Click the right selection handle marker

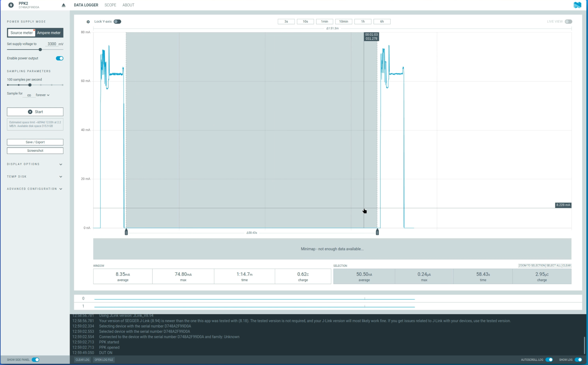(x=377, y=232)
